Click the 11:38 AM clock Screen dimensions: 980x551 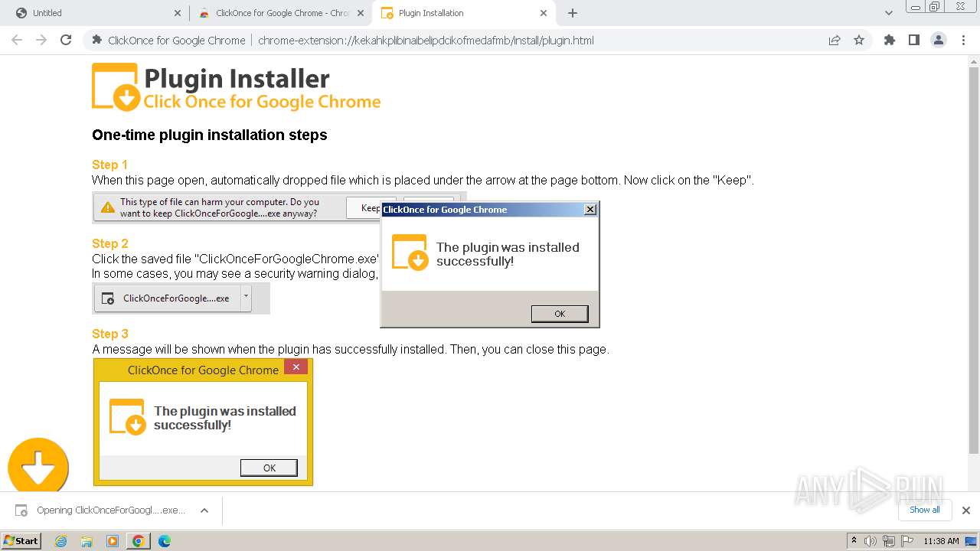941,541
